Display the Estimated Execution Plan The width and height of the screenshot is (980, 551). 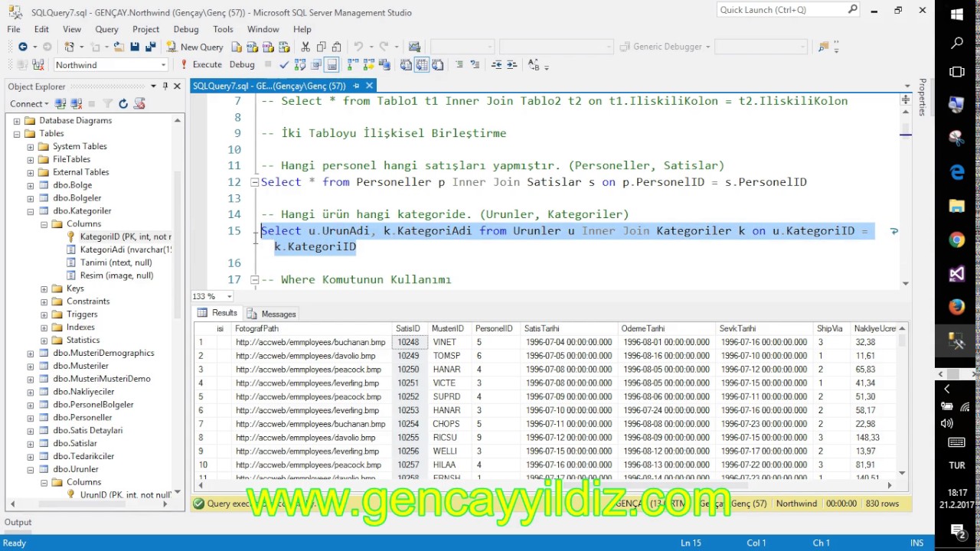point(300,65)
